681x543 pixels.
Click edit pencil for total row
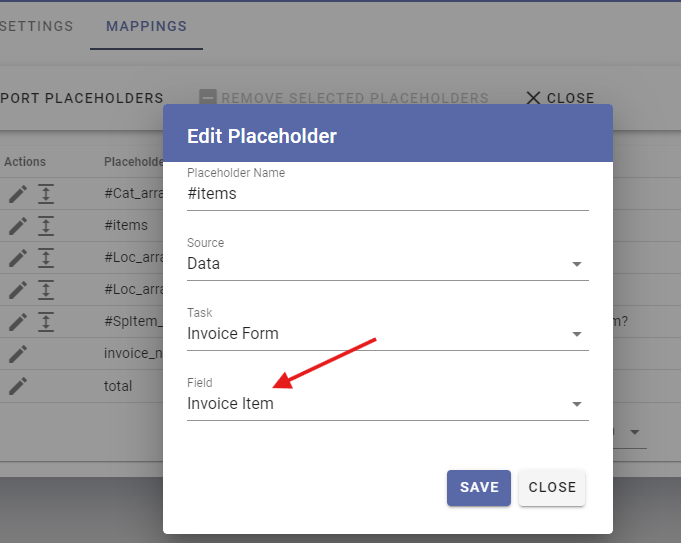[x=18, y=386]
